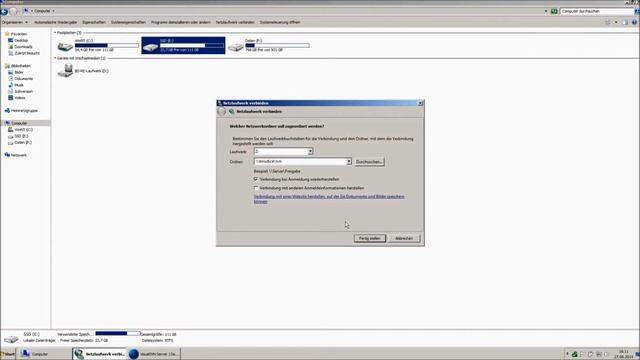This screenshot has width=640, height=360.
Task: Click the Explorer forward navigation arrow
Action: click(13, 11)
